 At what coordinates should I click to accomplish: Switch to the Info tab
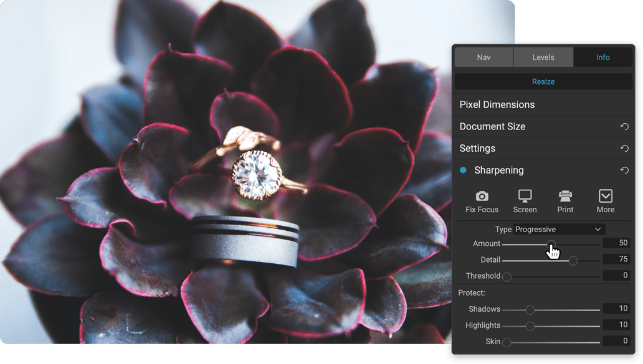(603, 57)
